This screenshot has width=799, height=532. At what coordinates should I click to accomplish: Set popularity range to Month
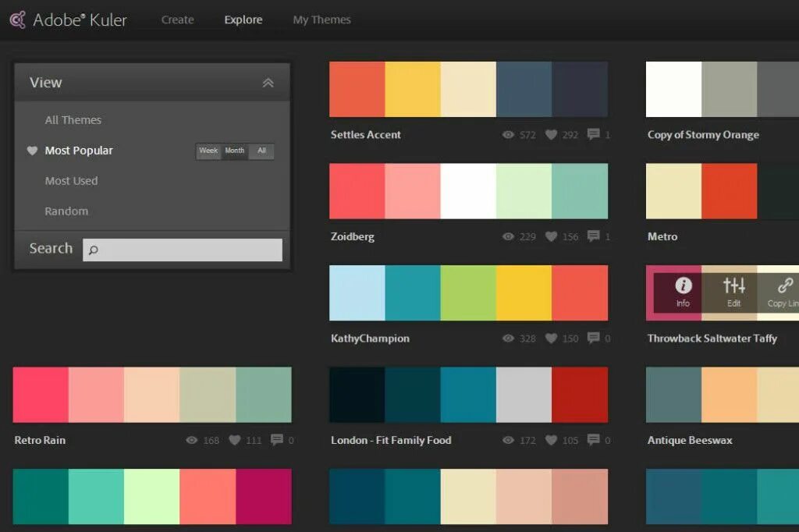pyautogui.click(x=234, y=151)
